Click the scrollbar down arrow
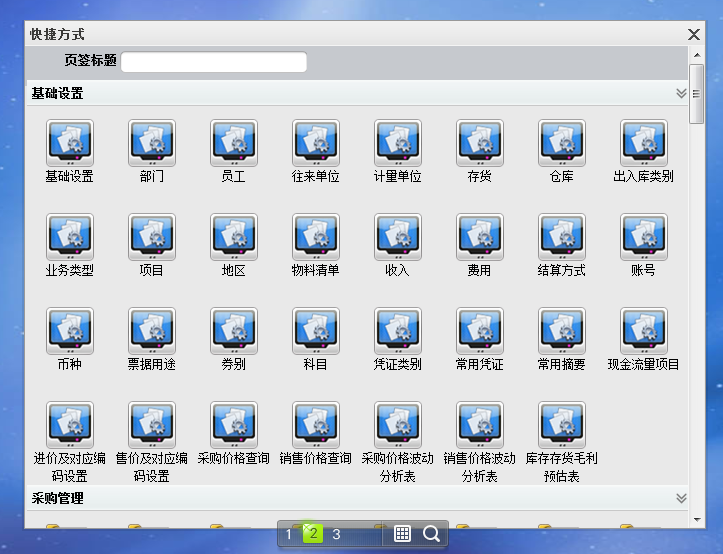The width and height of the screenshot is (723, 554). (697, 520)
